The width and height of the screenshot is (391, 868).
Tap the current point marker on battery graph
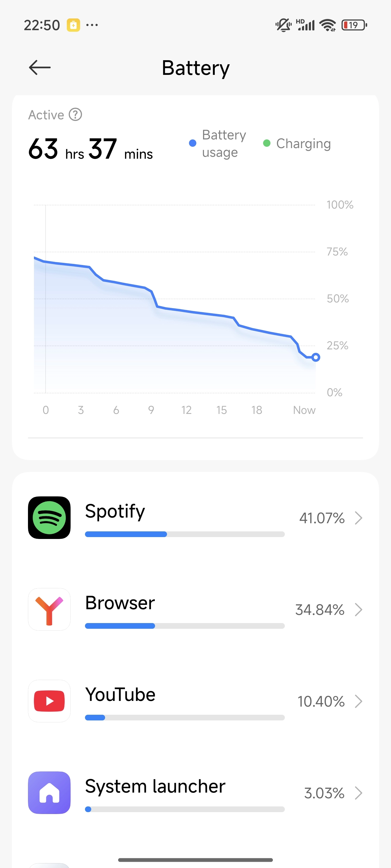316,357
